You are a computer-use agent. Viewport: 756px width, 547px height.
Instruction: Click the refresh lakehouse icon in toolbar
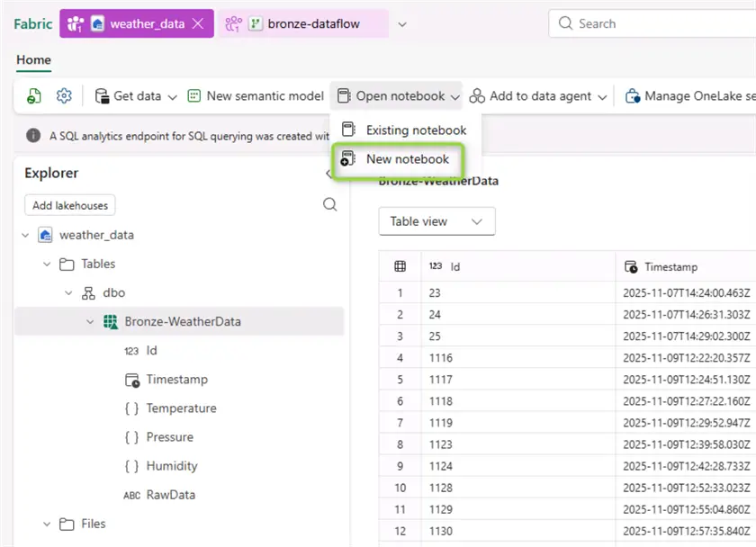[x=34, y=96]
